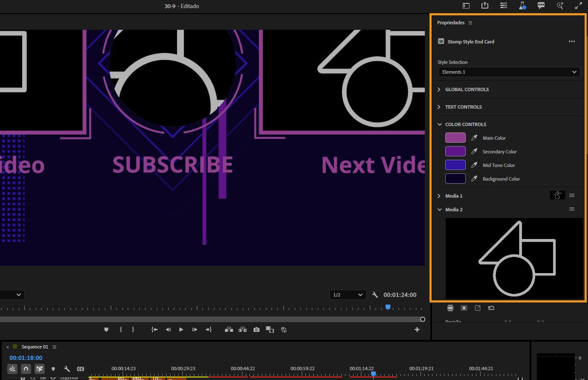The image size is (588, 380).
Task: Perform an Extract edit in the program monitor
Action: [242, 329]
